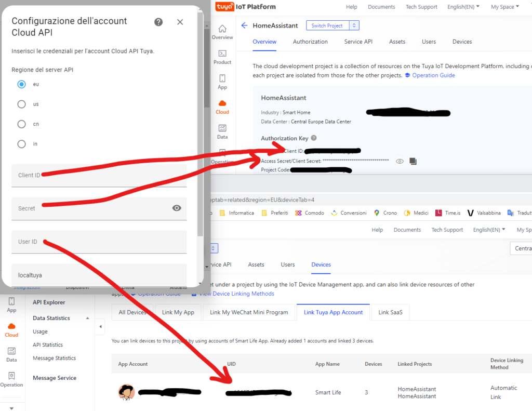Open Time.is bookmark
532x411 pixels.
point(448,213)
